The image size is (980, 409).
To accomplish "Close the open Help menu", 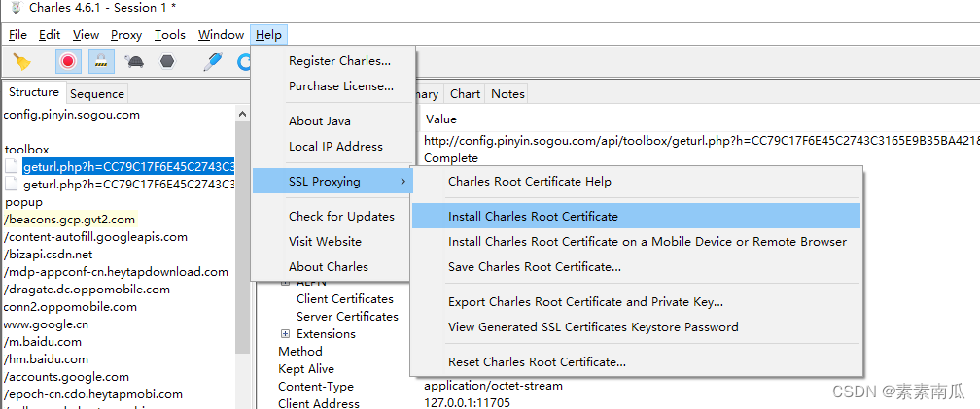I will pyautogui.click(x=268, y=35).
